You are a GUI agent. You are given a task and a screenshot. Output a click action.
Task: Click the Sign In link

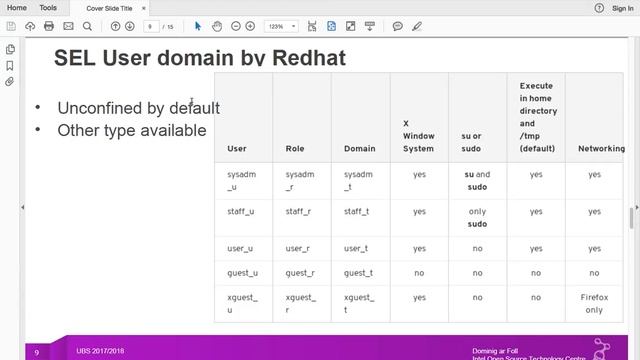coord(622,8)
